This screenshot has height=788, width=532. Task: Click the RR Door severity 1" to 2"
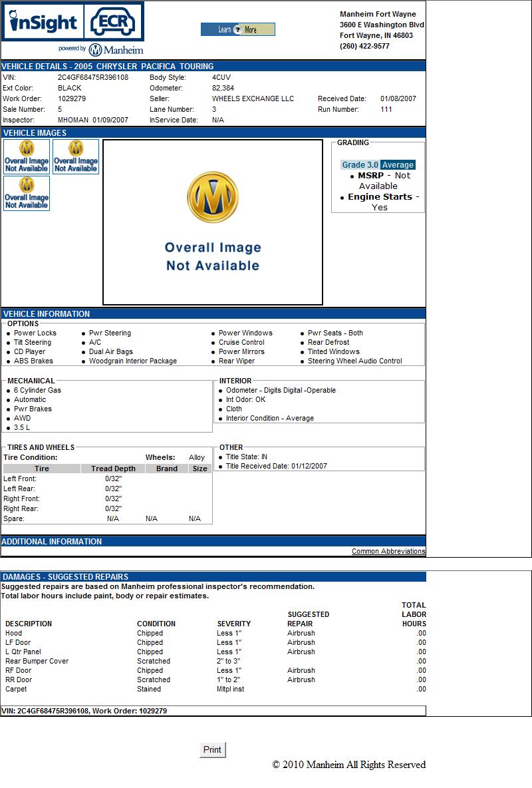point(229,680)
